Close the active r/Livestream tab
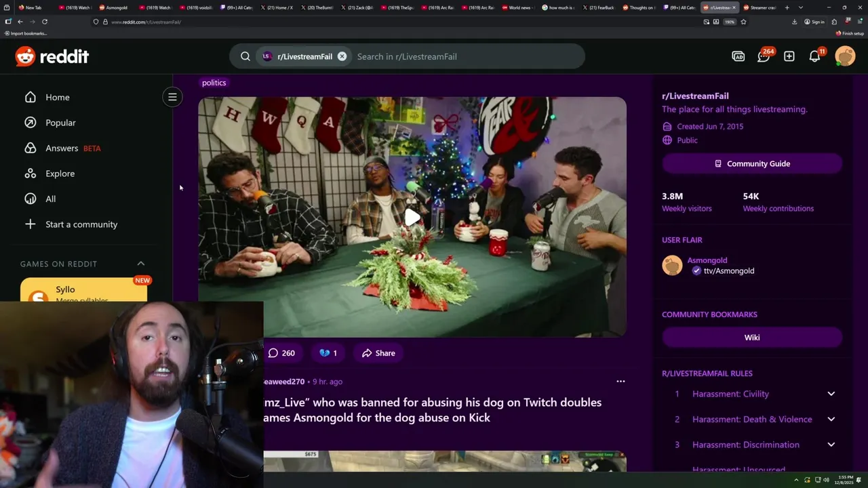The width and height of the screenshot is (868, 488). pyautogui.click(x=734, y=7)
